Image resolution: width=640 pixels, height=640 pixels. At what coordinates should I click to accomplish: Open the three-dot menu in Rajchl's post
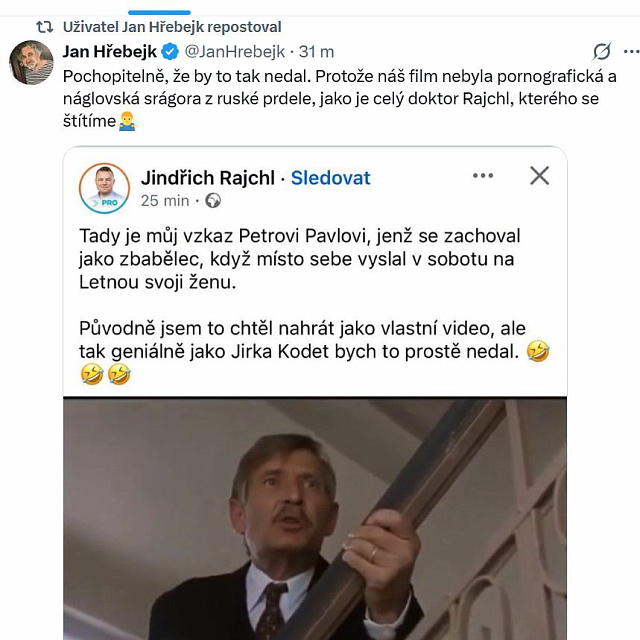click(x=483, y=176)
